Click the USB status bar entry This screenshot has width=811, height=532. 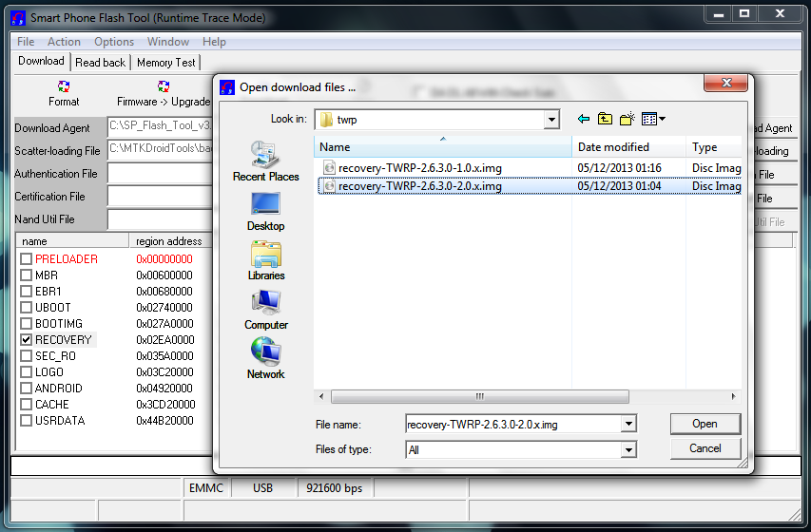262,488
